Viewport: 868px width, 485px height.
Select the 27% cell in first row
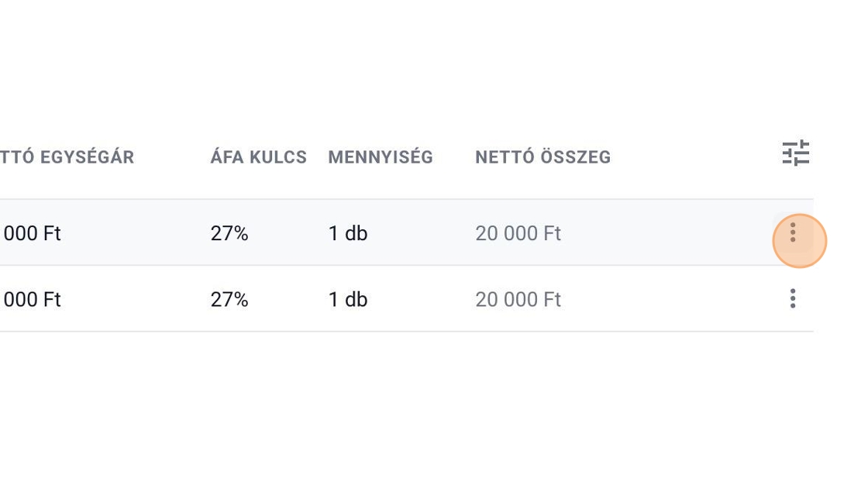tap(229, 233)
